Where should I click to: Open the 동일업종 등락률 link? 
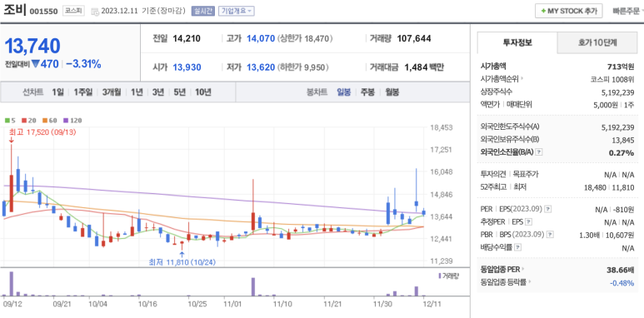[505, 282]
